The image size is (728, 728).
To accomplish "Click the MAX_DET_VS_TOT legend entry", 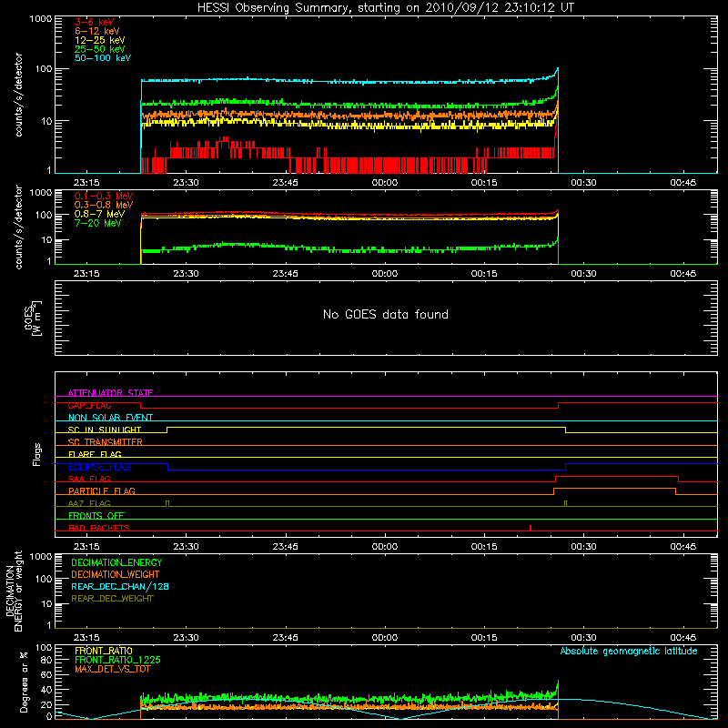I will pos(113,669).
